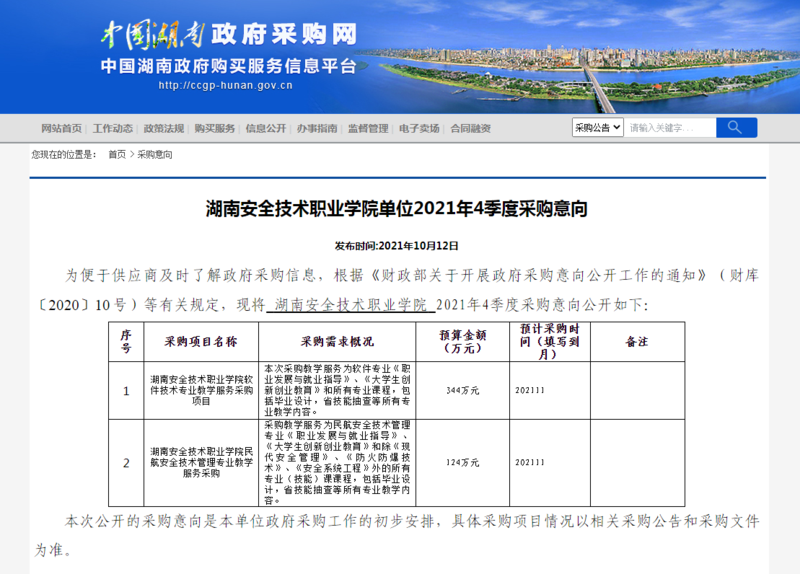Viewport: 800px width, 574px height.
Task: Click the 采购项目名称 column header
Action: coord(201,342)
